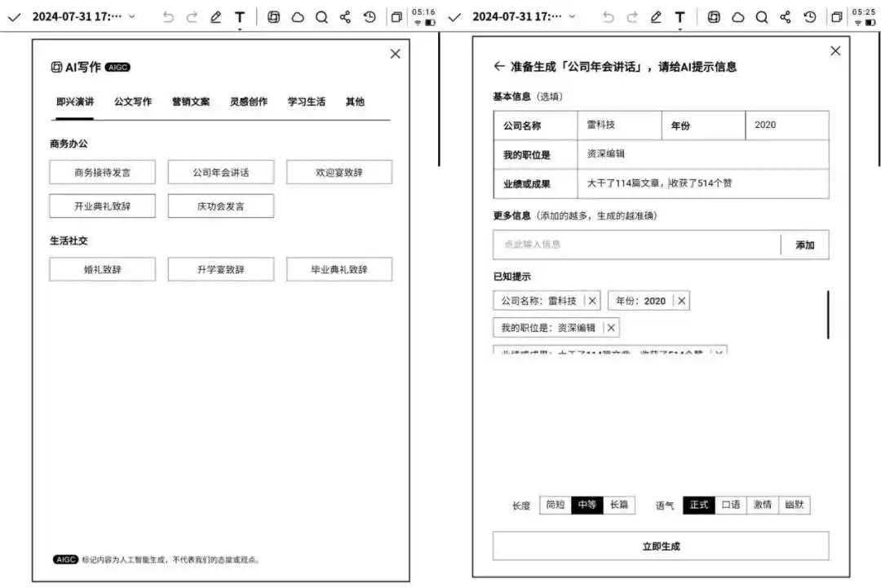Viewport: 881px width, 588px height.
Task: Click the search icon in the left toolbar
Action: click(321, 17)
